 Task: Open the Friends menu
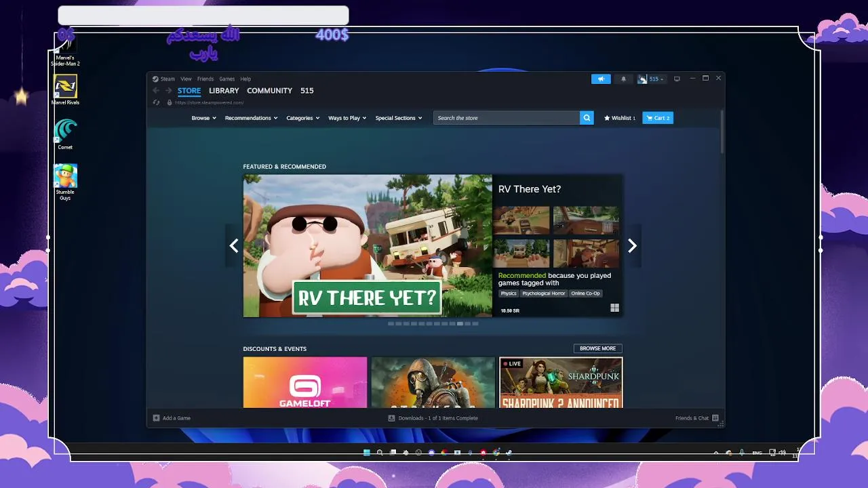click(x=205, y=79)
